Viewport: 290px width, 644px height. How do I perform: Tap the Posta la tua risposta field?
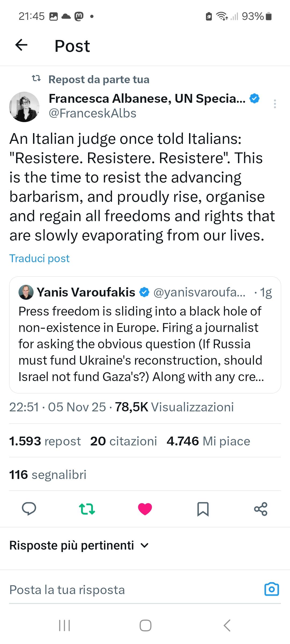(129, 590)
